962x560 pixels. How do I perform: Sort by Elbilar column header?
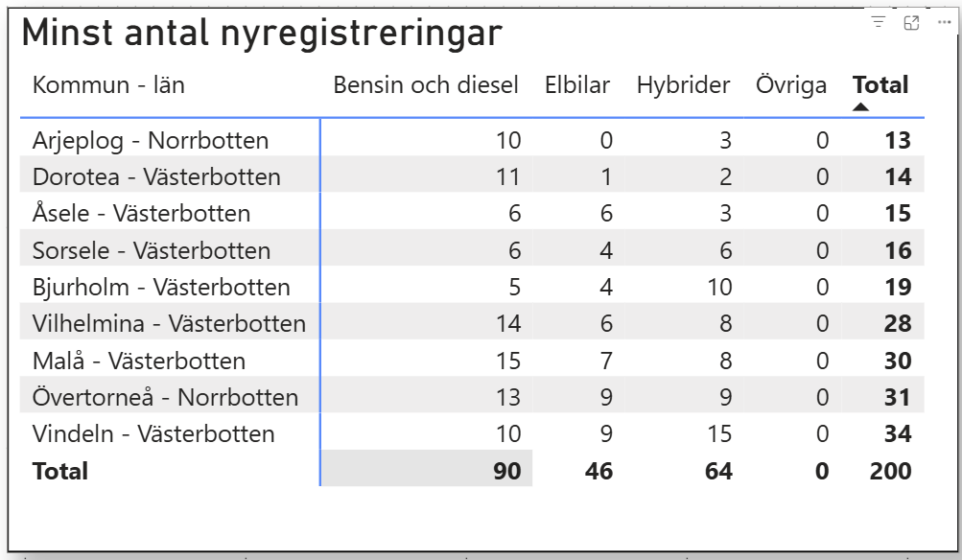tap(576, 84)
